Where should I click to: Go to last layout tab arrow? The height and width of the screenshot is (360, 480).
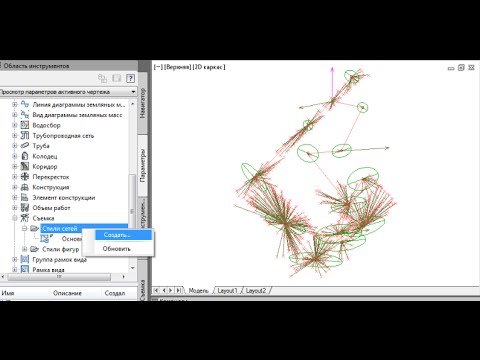(x=179, y=291)
